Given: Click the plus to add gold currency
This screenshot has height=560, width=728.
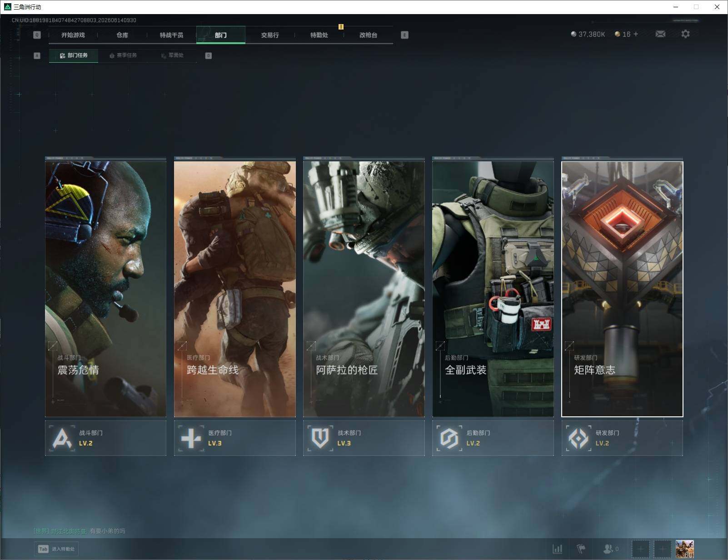Looking at the screenshot, I should (636, 34).
